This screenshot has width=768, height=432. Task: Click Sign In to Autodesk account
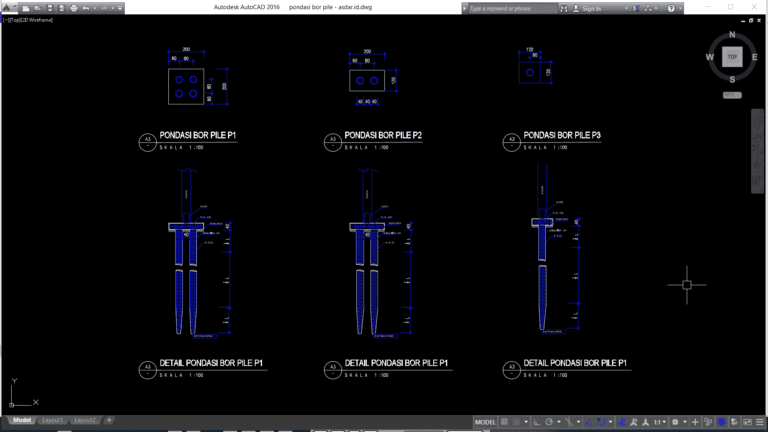pos(587,8)
